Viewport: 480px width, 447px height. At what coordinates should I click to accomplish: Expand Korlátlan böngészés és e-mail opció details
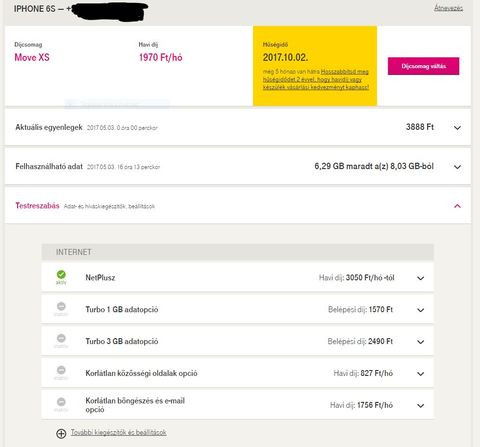pos(421,406)
